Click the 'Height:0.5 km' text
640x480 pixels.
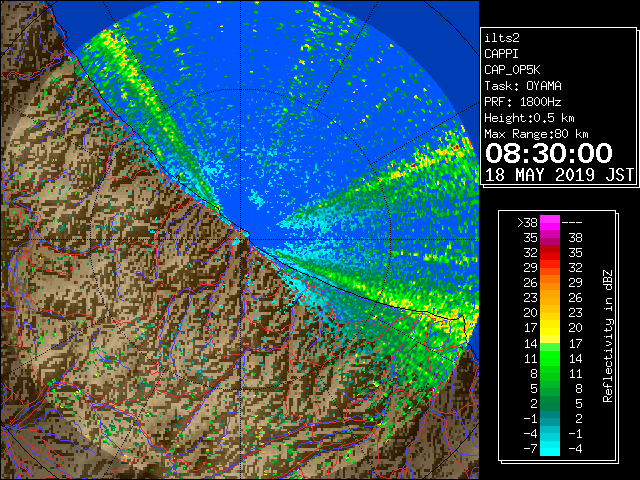click(x=529, y=118)
